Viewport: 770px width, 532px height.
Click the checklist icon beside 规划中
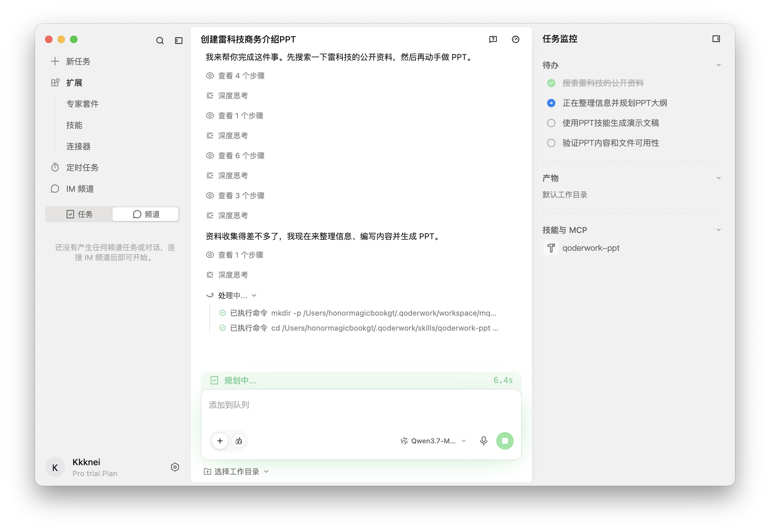point(214,380)
